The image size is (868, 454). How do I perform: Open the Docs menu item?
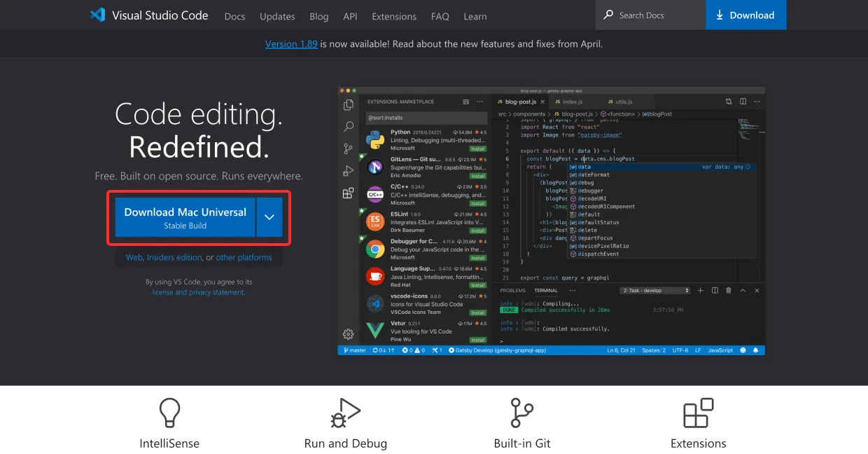point(234,16)
